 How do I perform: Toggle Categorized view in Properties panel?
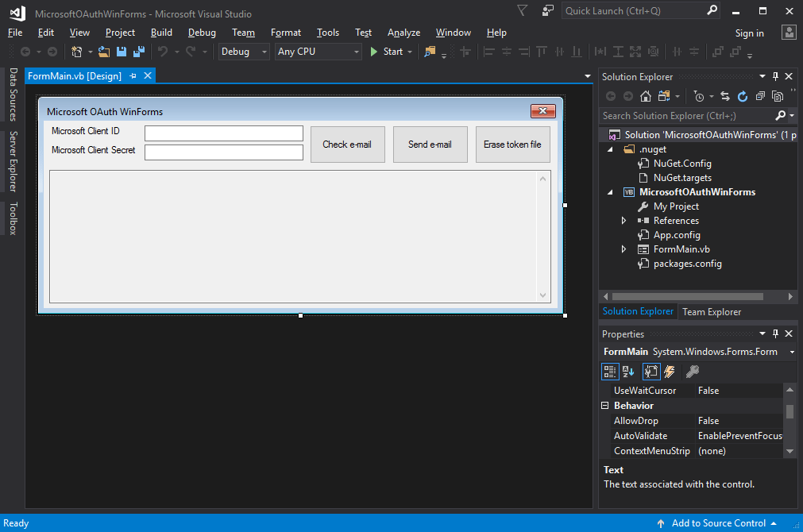610,372
